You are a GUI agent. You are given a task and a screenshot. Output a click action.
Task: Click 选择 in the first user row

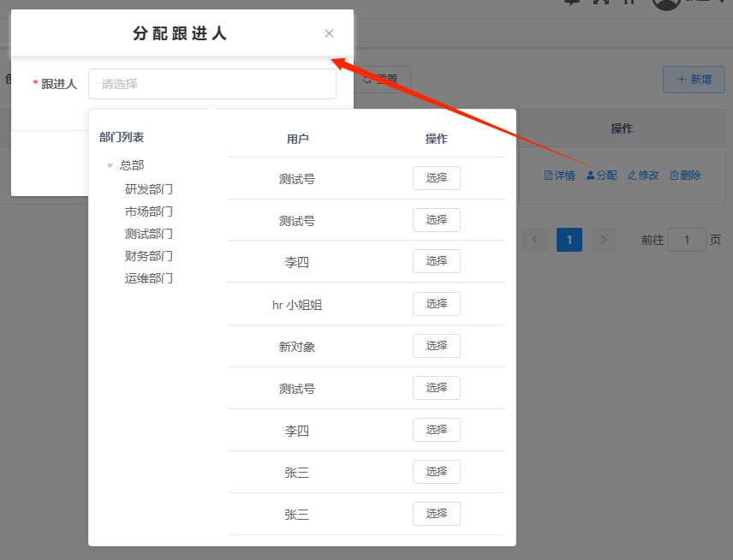pyautogui.click(x=436, y=178)
